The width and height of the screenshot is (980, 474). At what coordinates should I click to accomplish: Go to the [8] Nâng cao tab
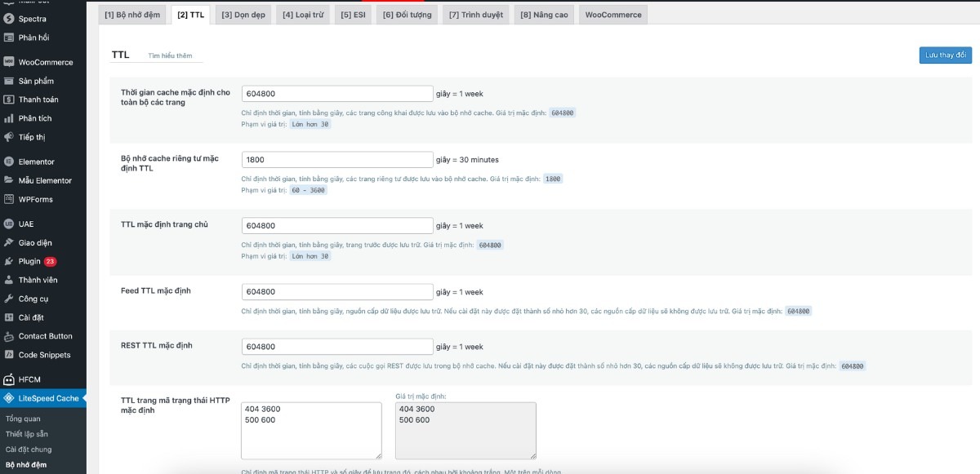543,15
